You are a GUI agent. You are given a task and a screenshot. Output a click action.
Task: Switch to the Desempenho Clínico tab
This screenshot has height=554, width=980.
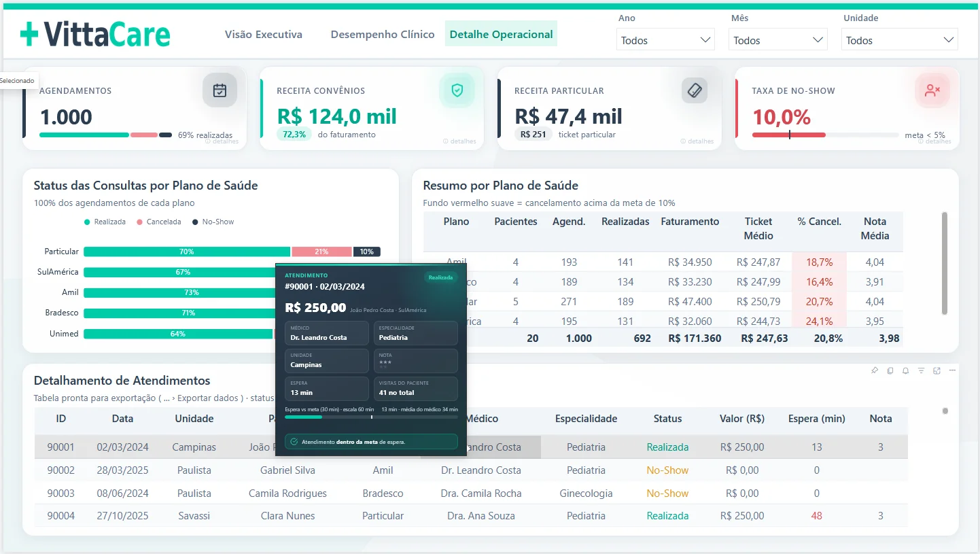click(383, 34)
